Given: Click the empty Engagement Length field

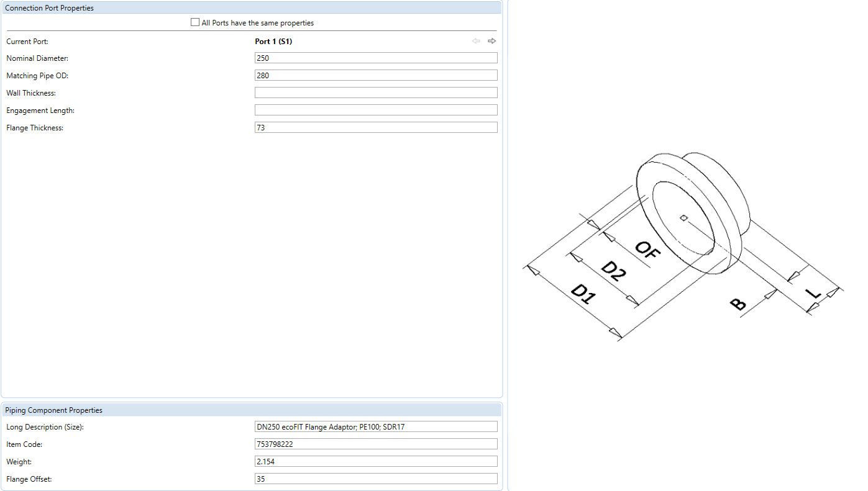Looking at the screenshot, I should pos(376,110).
